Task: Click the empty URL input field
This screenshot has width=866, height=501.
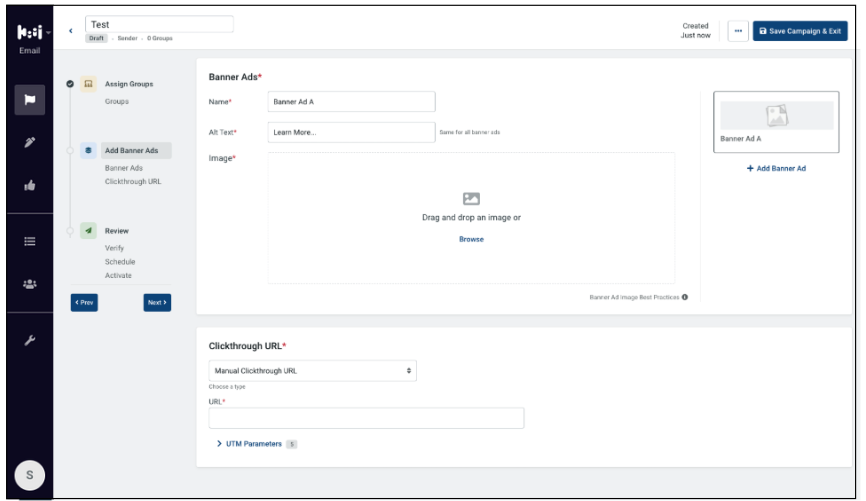Action: (366, 418)
